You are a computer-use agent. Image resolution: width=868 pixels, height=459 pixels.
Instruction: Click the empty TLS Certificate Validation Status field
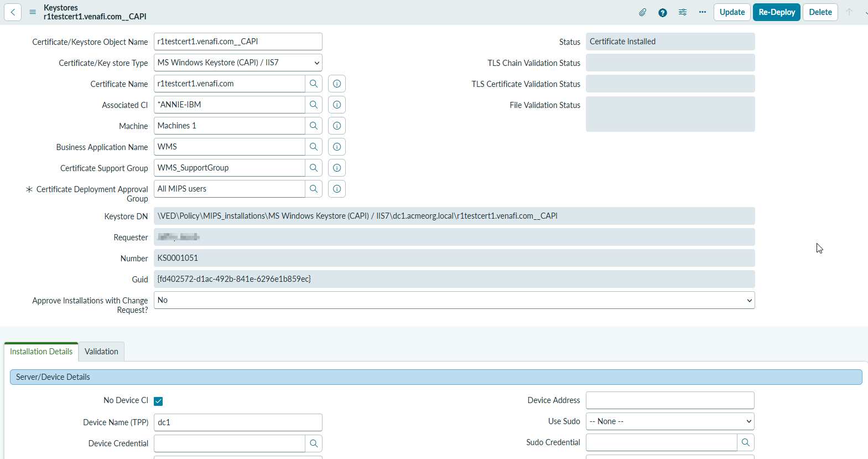point(670,84)
